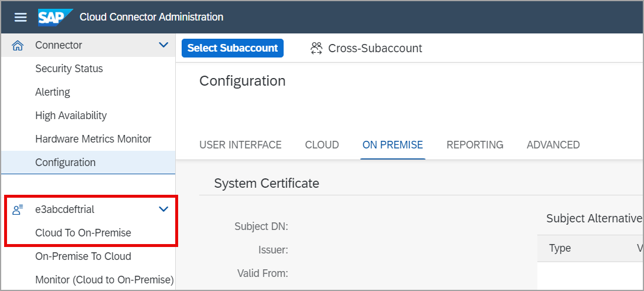The image size is (644, 291).
Task: Click the SAP logo
Action: [x=55, y=17]
